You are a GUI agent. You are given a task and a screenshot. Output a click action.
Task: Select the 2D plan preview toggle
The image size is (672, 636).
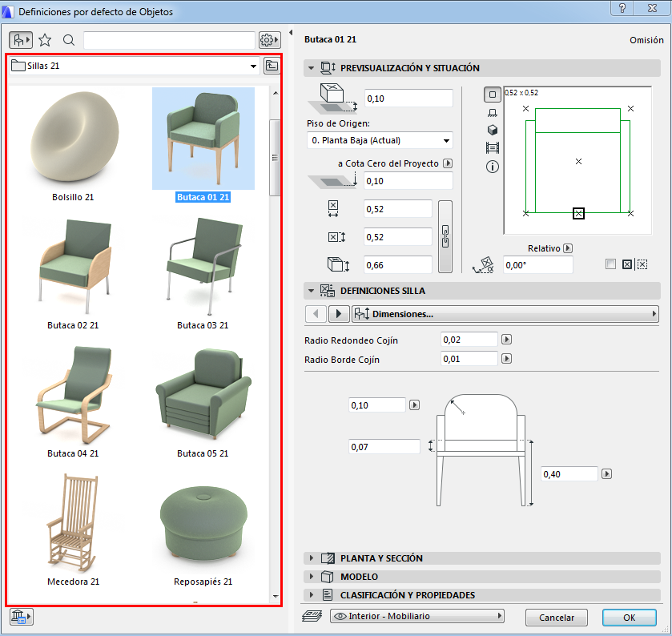[x=493, y=95]
